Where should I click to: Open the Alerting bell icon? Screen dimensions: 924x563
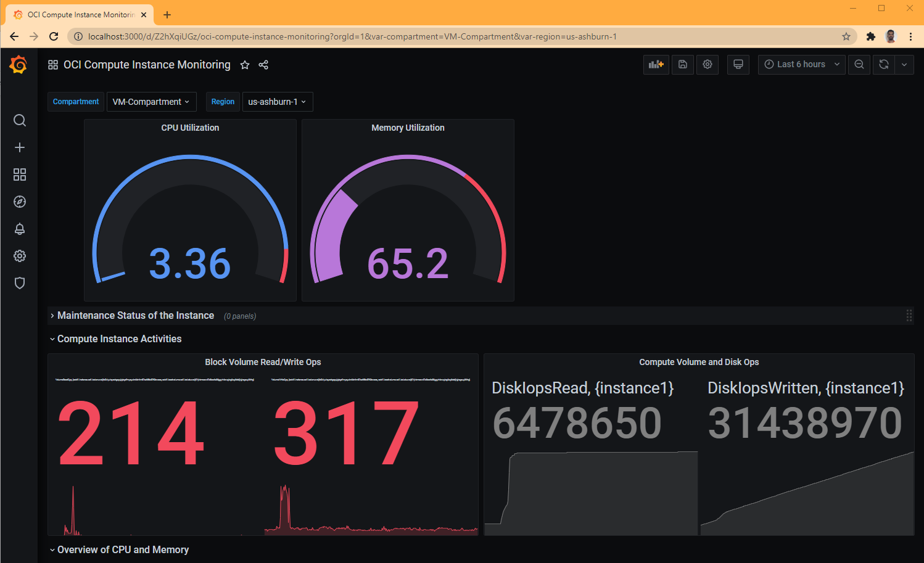(x=20, y=229)
